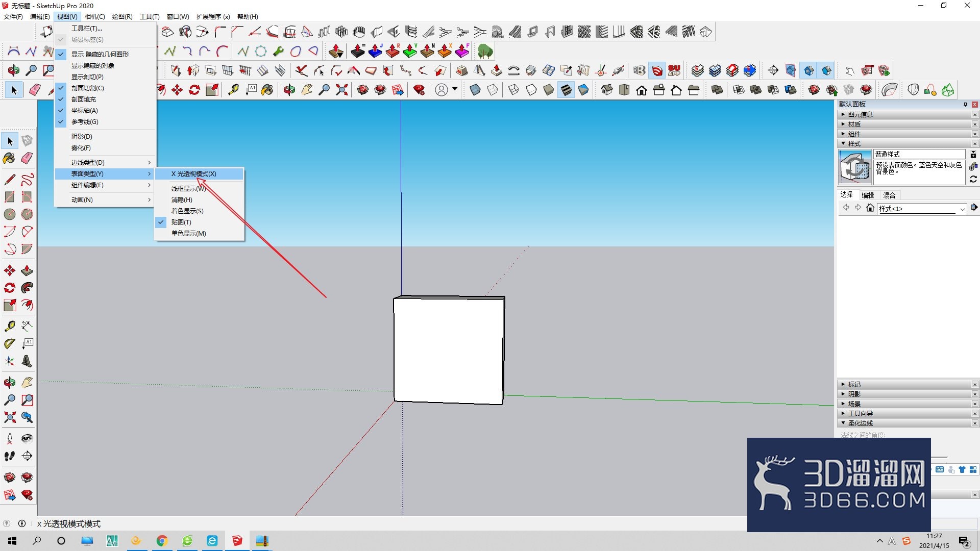This screenshot has height=551, width=980.
Task: Select the Freehand drawing tool
Action: point(27,180)
